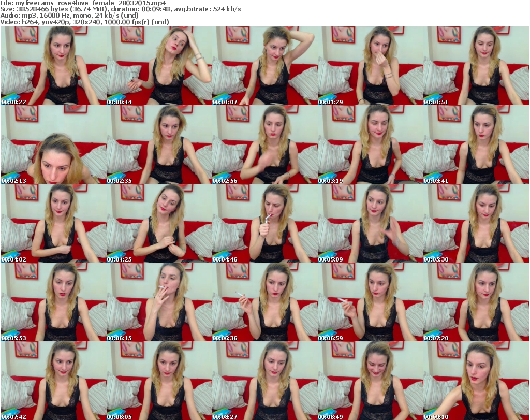Select the thumbnail timestamped 00:09:10
Viewport: 530px width, 420px height.
coord(476,381)
